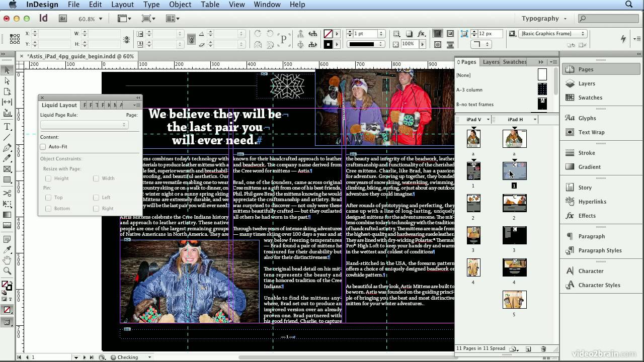Open the Basic Graphics Frame style dropdown
Image resolution: width=644 pixels, height=362 pixels.
[553, 34]
